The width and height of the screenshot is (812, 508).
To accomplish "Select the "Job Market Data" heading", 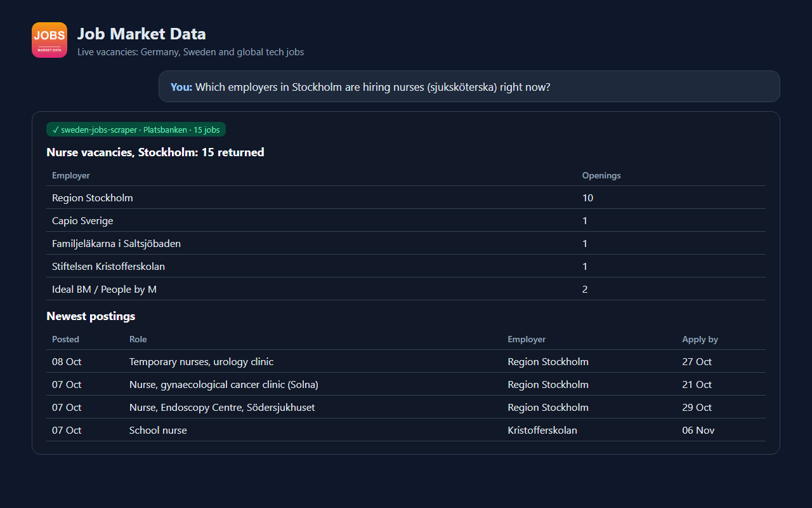I will click(x=141, y=34).
